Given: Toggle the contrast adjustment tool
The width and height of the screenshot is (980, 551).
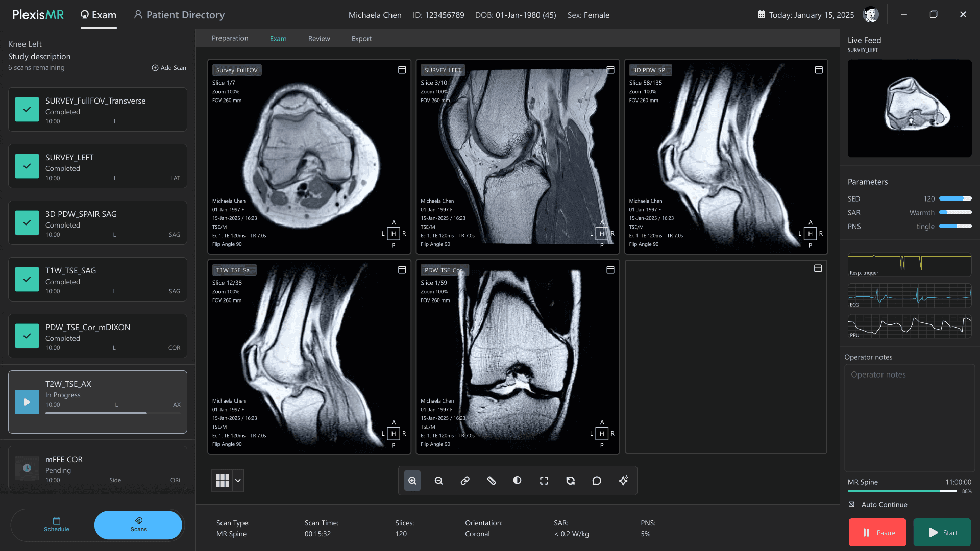Looking at the screenshot, I should (517, 481).
